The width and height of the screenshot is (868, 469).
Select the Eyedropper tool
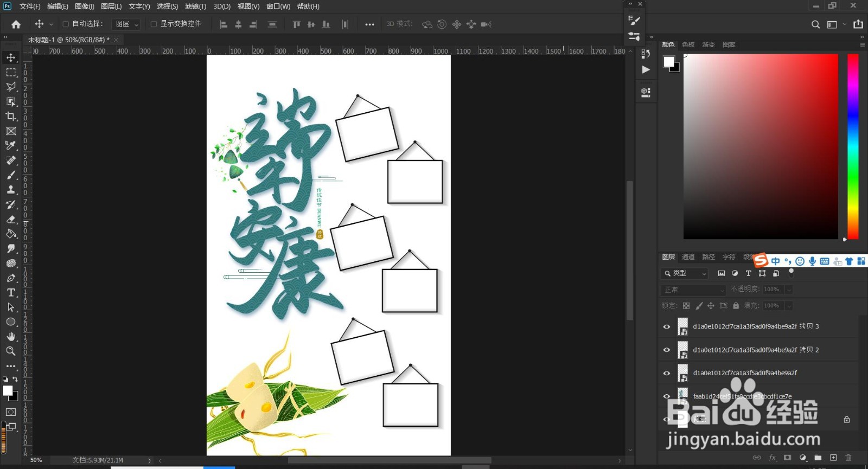click(x=11, y=145)
